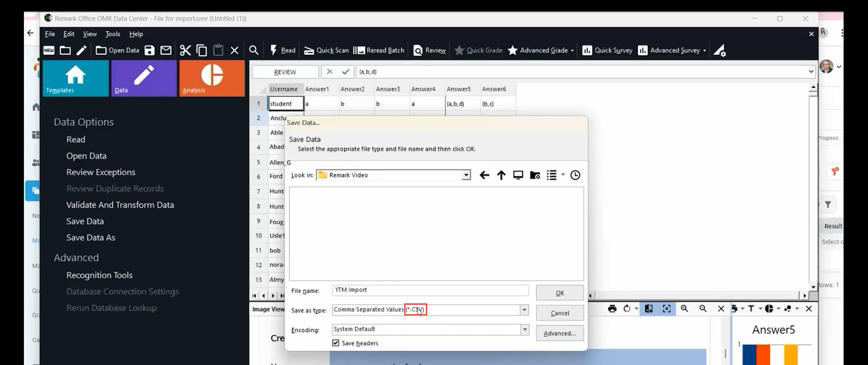Click the Cut scissors icon
Image resolution: width=868 pixels, height=365 pixels.
185,51
